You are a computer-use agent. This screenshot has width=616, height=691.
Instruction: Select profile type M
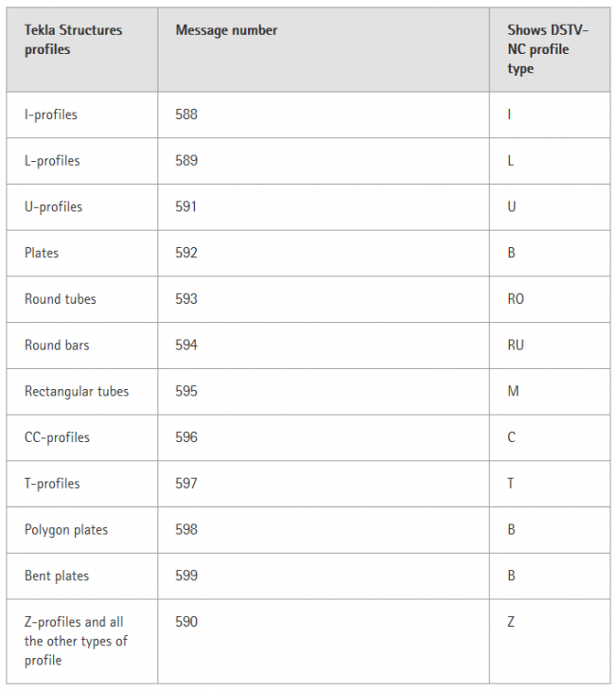point(513,392)
